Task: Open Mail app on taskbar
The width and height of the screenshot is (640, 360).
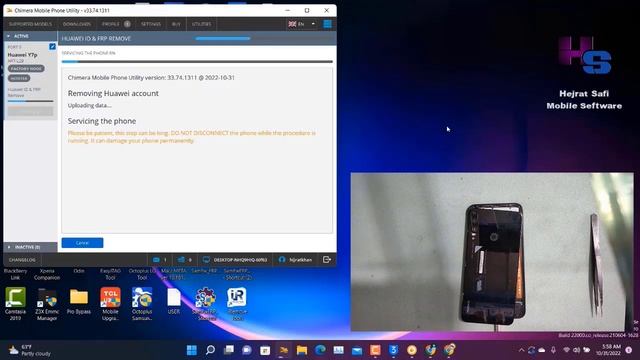Action: [x=357, y=350]
